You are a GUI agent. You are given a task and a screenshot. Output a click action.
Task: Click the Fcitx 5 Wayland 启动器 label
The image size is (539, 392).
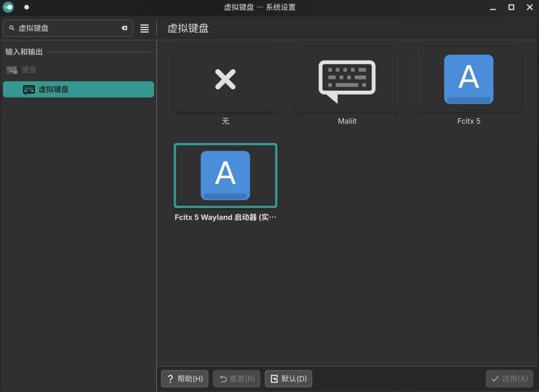(x=225, y=217)
